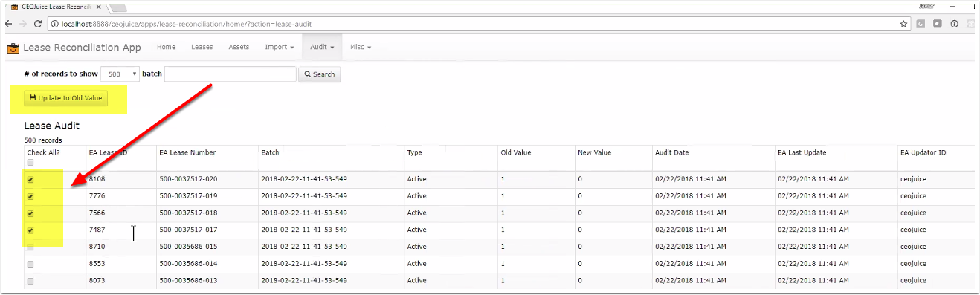Click the browser address bar URL
The image size is (980, 295).
tap(187, 24)
